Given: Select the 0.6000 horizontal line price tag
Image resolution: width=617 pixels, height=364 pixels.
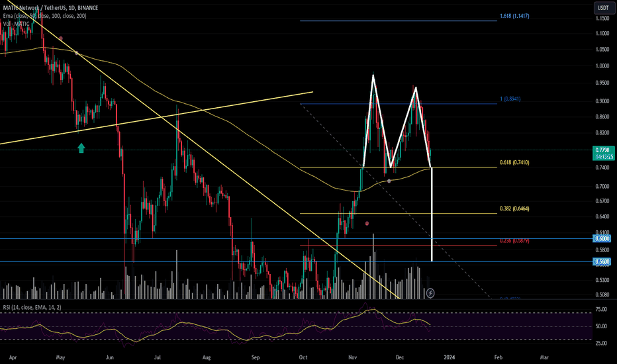Looking at the screenshot, I should 602,238.
